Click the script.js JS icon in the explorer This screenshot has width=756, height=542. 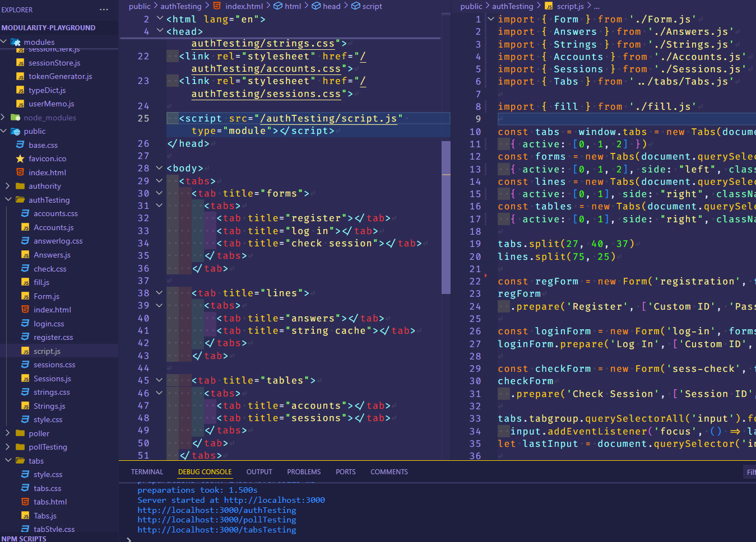click(25, 351)
